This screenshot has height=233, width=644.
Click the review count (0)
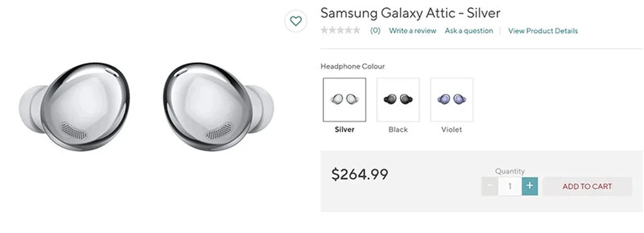375,31
